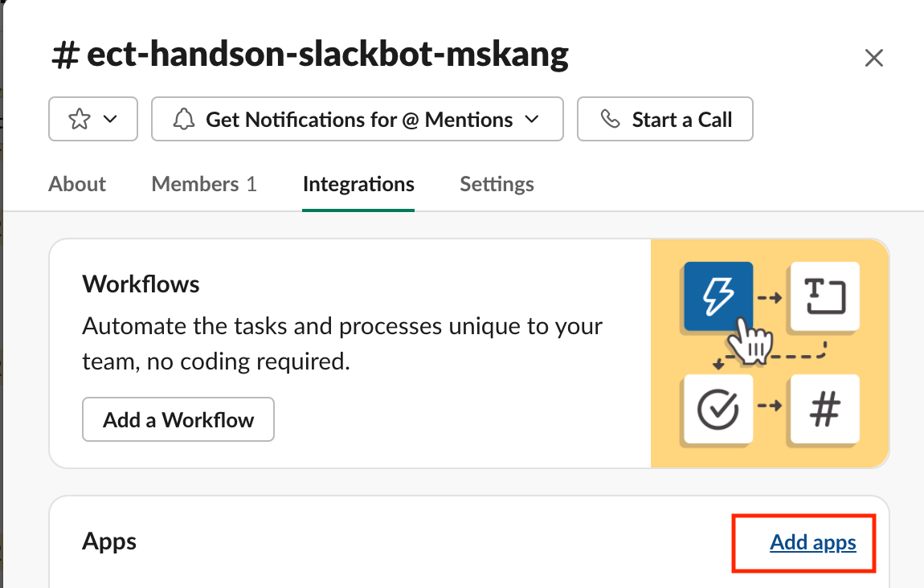This screenshot has width=924, height=588.
Task: Expand the chevron beside the star icon
Action: click(111, 120)
